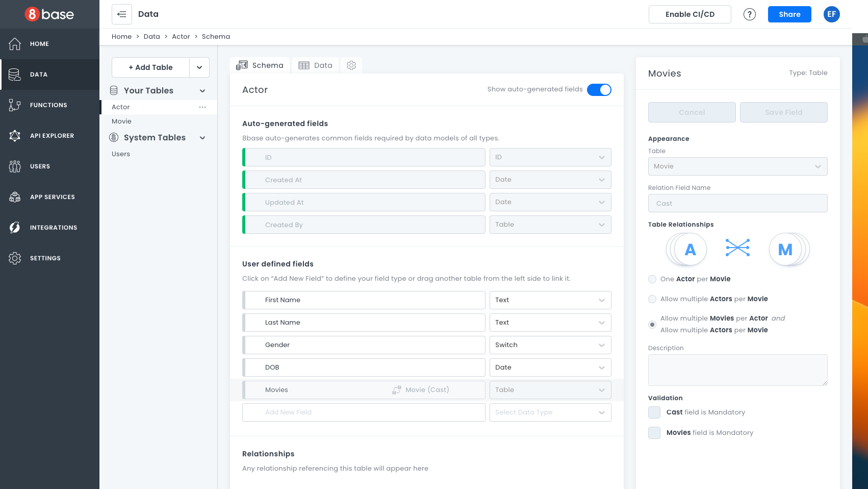868x489 pixels.
Task: Open the Add Table dropdown arrow
Action: click(199, 67)
